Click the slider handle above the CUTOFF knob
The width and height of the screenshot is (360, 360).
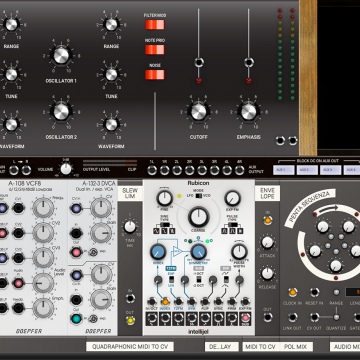click(199, 62)
